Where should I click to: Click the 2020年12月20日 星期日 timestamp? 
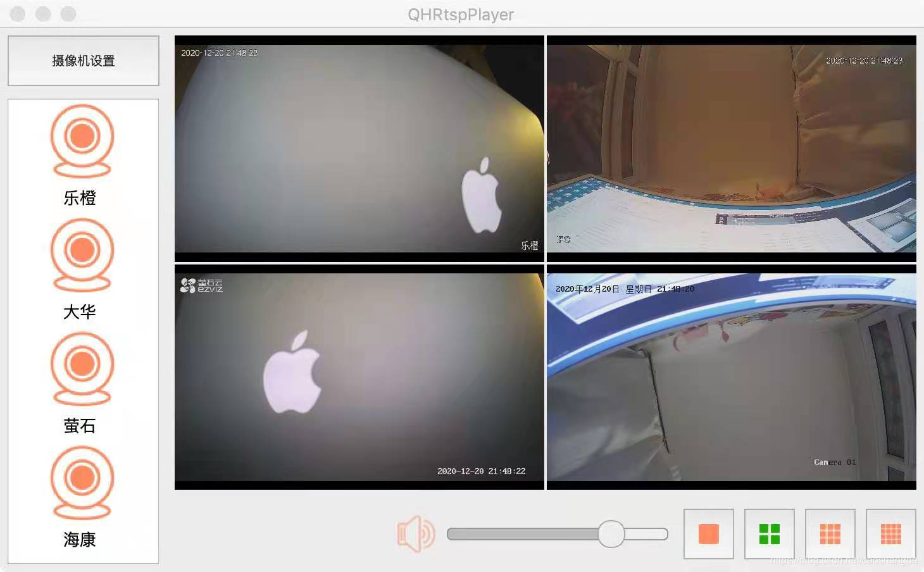[x=625, y=289]
